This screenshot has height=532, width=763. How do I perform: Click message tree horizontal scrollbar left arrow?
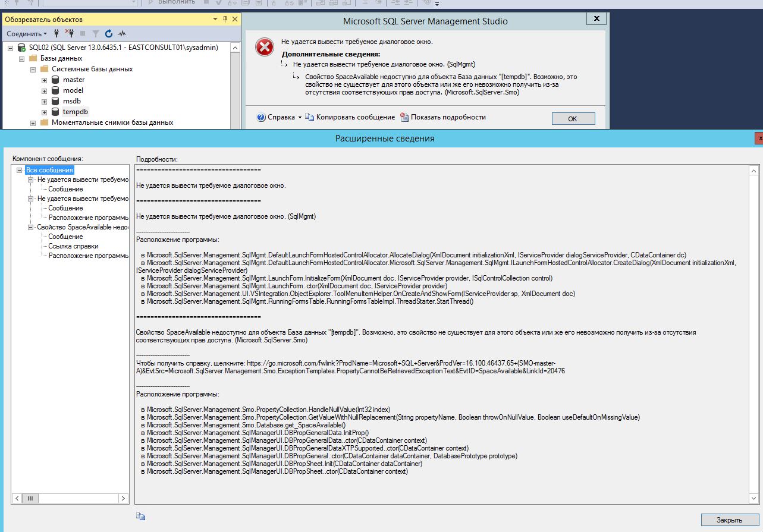(17, 498)
